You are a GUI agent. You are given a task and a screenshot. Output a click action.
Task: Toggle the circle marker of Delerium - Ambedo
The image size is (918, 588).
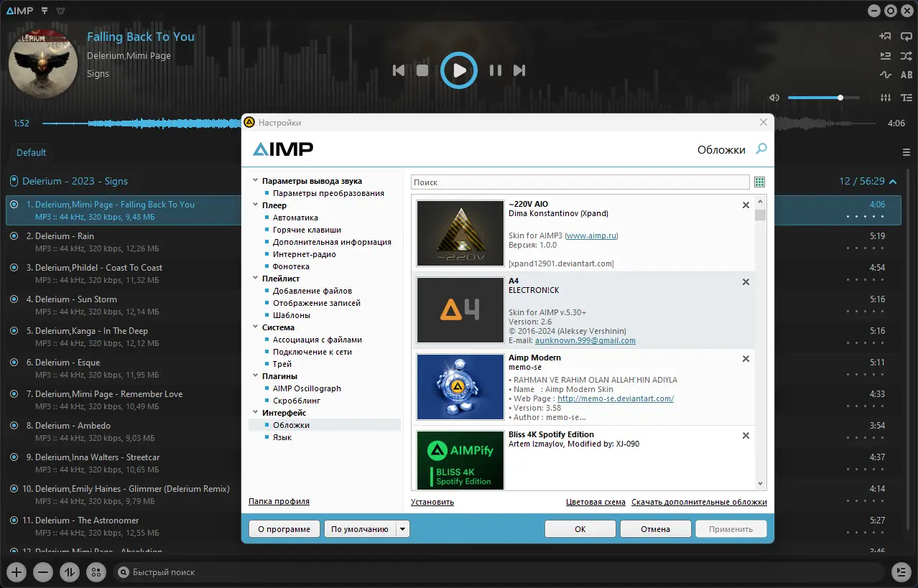pyautogui.click(x=14, y=425)
